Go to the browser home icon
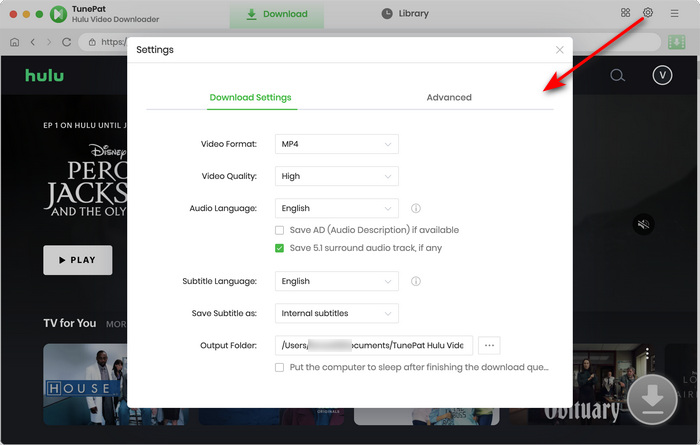This screenshot has height=445, width=700. [15, 42]
